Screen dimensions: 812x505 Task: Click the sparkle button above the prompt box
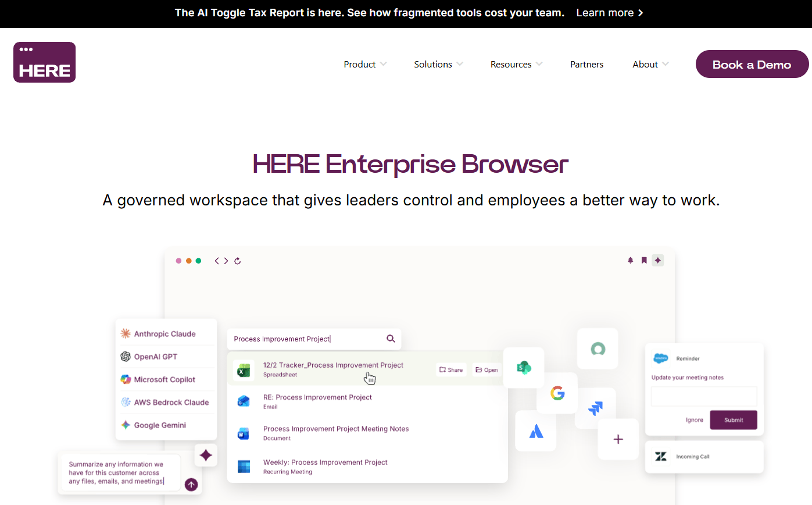coord(206,455)
